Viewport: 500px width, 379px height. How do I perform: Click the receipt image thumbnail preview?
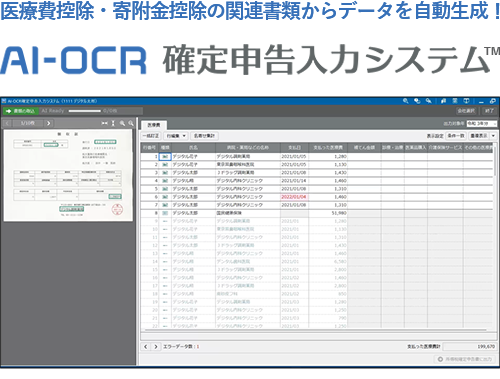click(68, 175)
